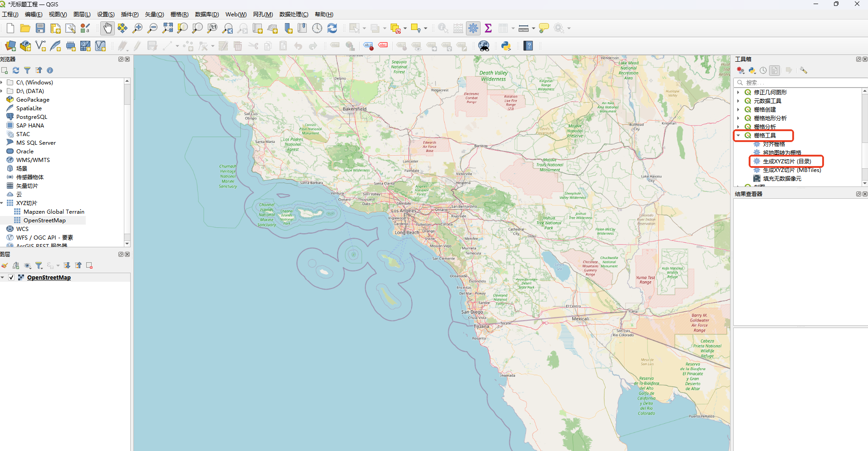
Task: Expand the 元数据工具 toolbox group
Action: [x=738, y=101]
